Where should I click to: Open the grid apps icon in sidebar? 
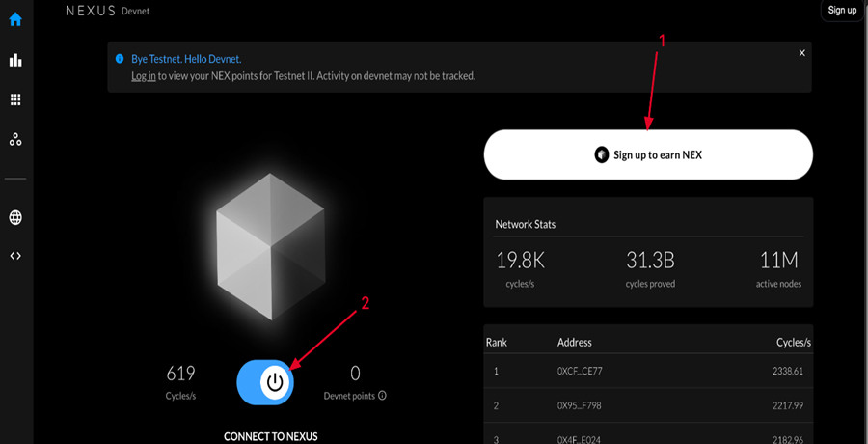(15, 99)
